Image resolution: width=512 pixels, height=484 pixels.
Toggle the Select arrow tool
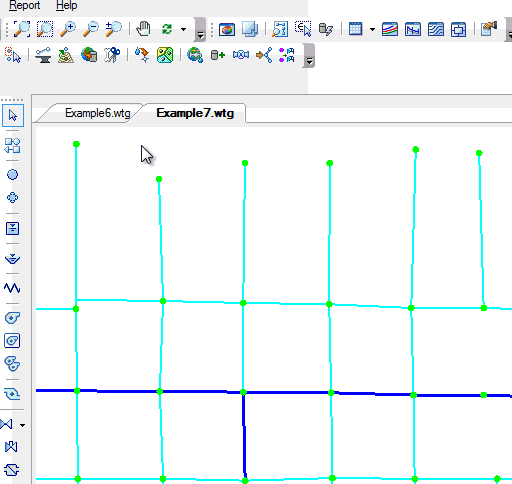[13, 115]
